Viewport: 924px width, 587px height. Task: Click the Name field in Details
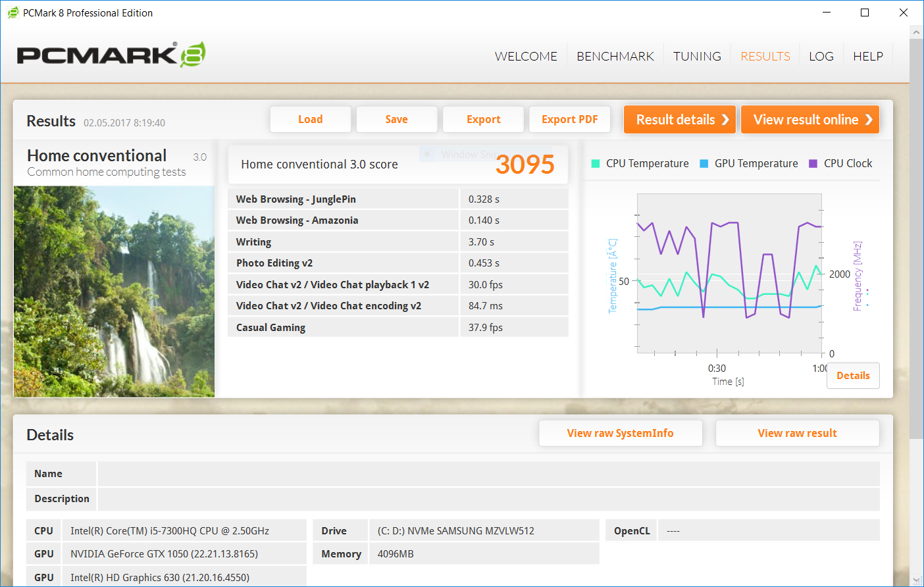(488, 474)
